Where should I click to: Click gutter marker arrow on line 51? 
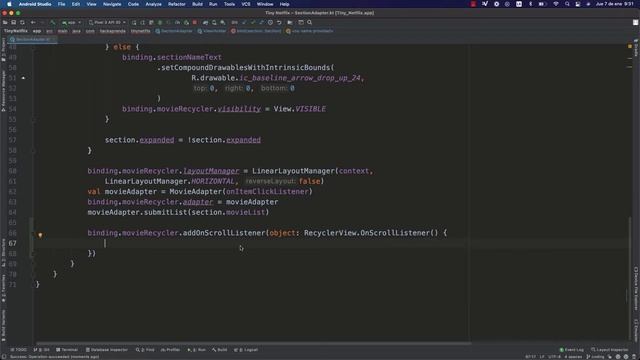click(x=23, y=78)
